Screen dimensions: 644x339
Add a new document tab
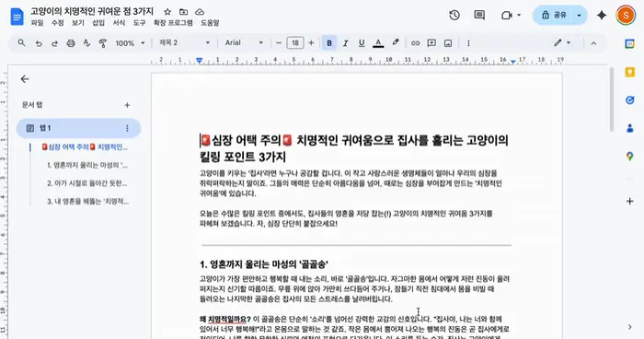[x=127, y=105]
